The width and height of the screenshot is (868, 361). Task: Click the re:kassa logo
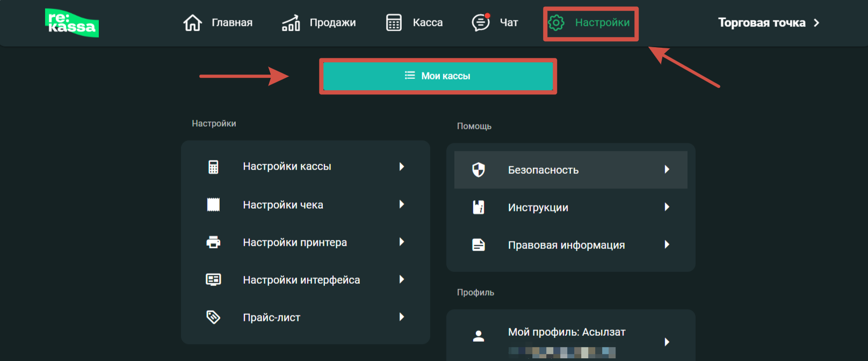71,23
